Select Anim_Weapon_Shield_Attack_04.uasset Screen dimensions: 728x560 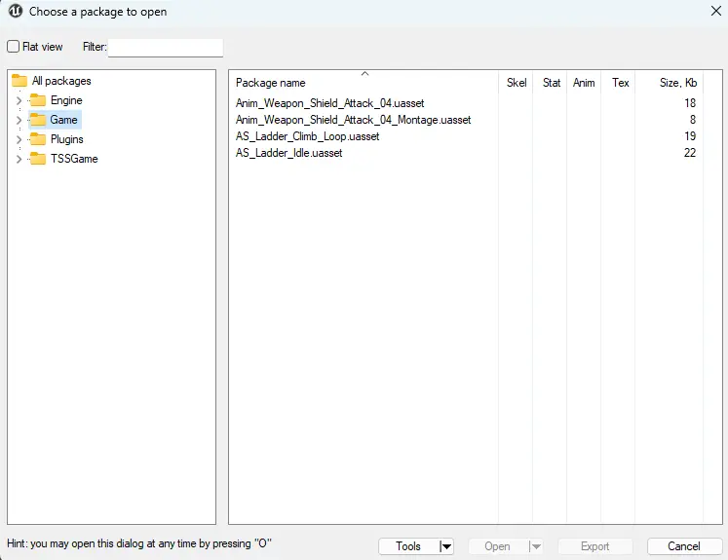(329, 103)
